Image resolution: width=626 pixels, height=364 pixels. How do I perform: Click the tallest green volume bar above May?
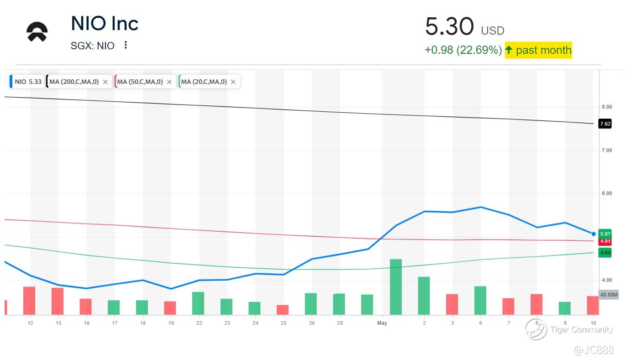click(396, 287)
